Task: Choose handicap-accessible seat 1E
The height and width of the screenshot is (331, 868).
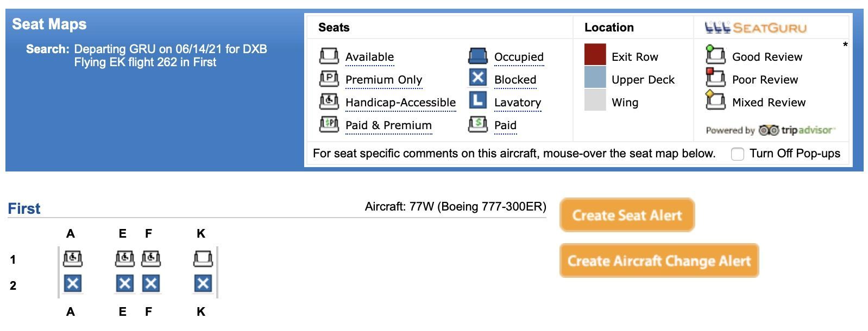Action: [x=125, y=258]
